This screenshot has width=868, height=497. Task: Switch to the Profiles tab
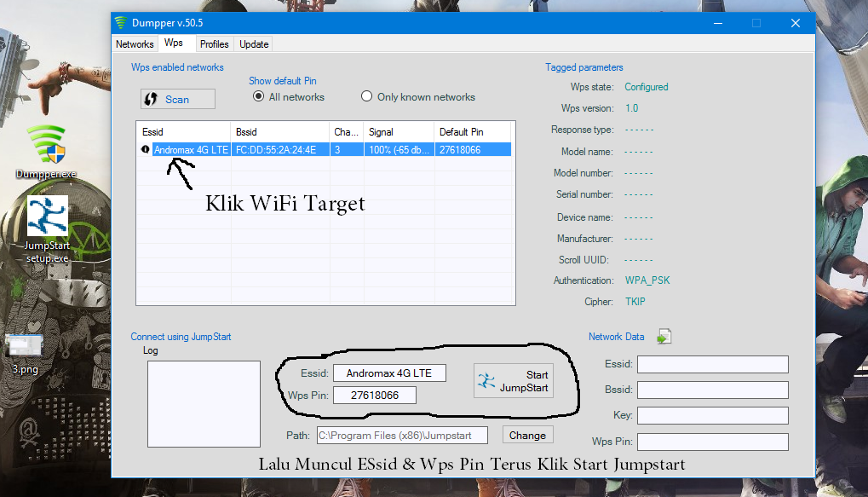(x=215, y=44)
